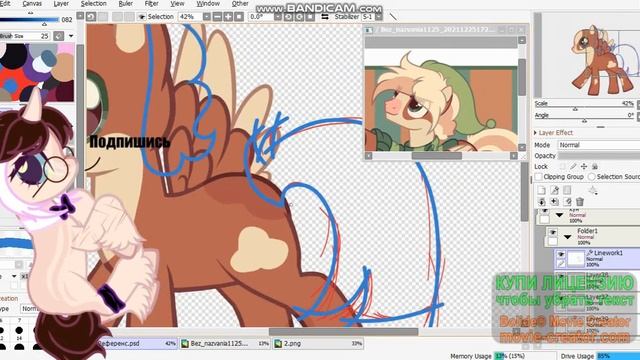This screenshot has width=640, height=360.
Task: Adjust the navigator Angle slider
Action: click(584, 121)
